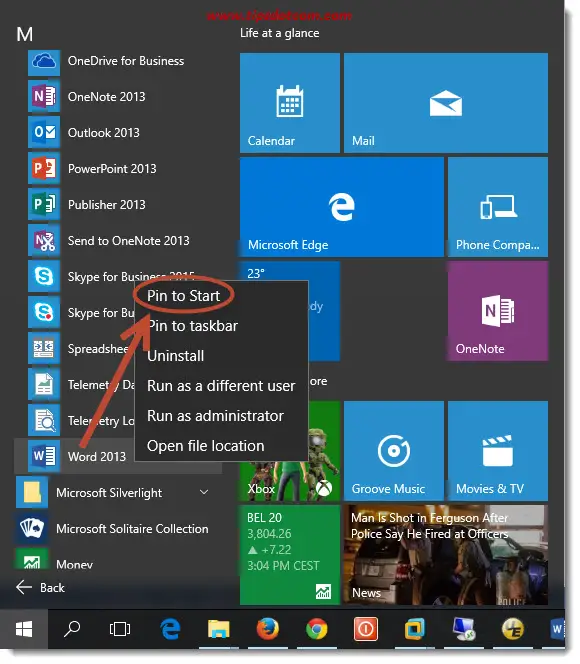Select Run as a different user
This screenshot has width=580, height=664.
coord(221,386)
